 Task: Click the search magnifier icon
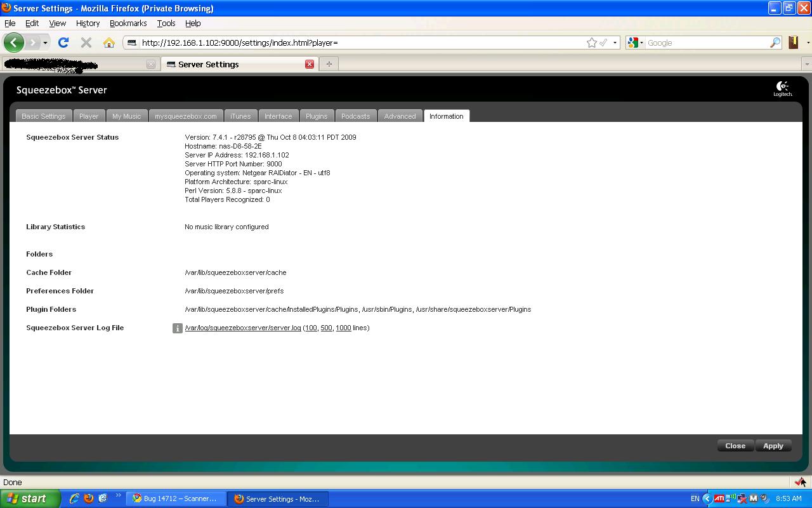[x=775, y=43]
